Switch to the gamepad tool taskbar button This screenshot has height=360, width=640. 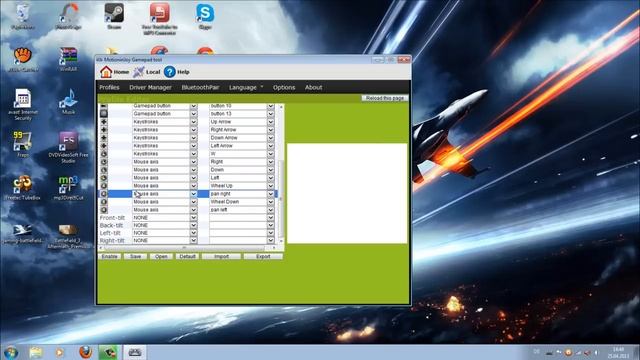click(135, 352)
